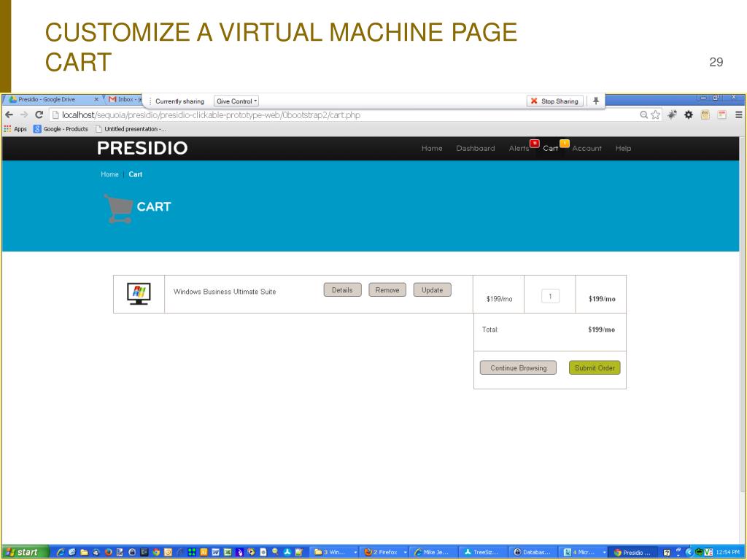Click the system clock showing 12:54 PM
The image size is (747, 560).
[x=727, y=553]
